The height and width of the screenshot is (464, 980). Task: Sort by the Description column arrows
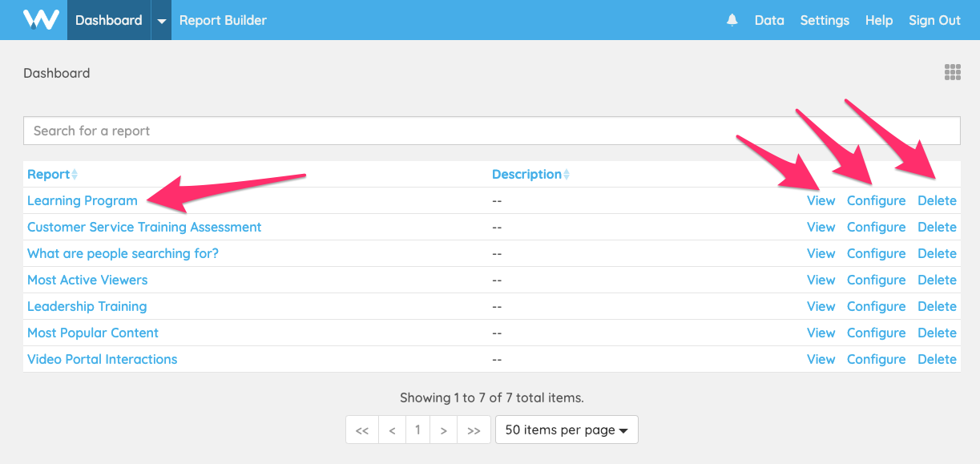coord(567,175)
